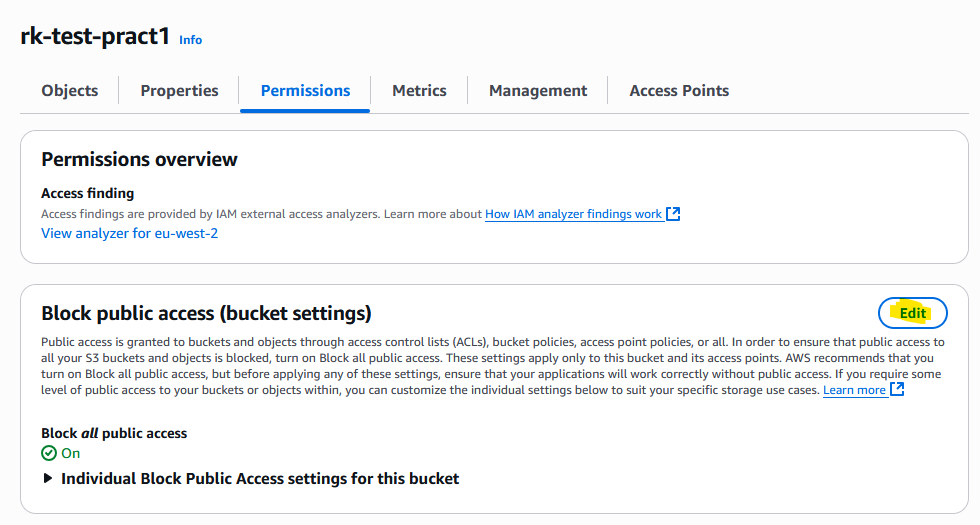This screenshot has width=980, height=525.
Task: Open the Management tab
Action: [x=538, y=90]
